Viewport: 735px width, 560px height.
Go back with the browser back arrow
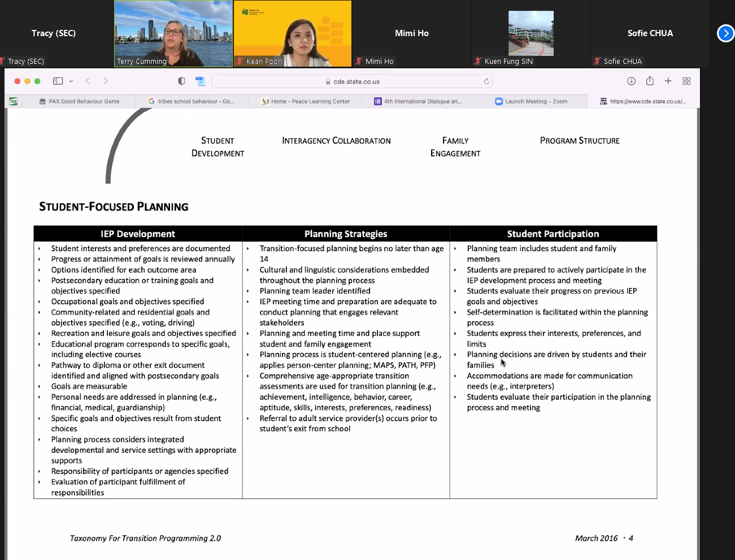(x=88, y=81)
